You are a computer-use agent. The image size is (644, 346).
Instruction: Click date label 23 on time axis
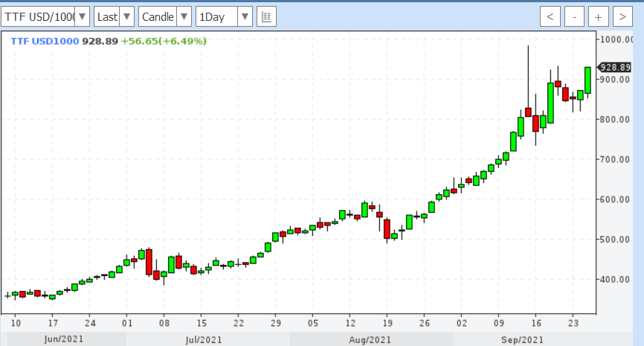[573, 324]
